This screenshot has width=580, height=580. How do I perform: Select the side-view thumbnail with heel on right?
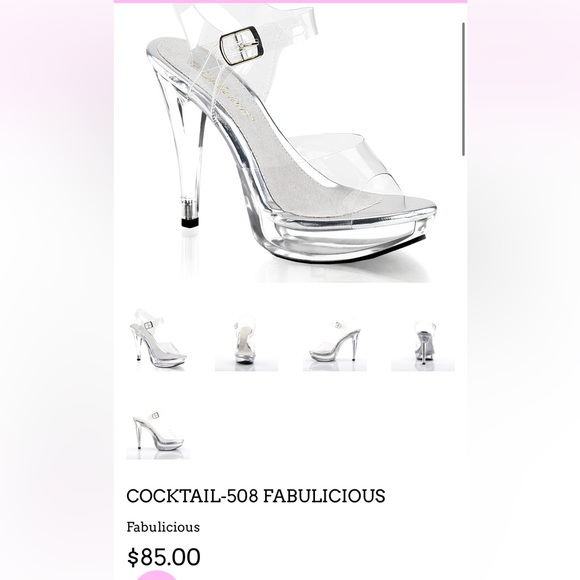(x=335, y=342)
